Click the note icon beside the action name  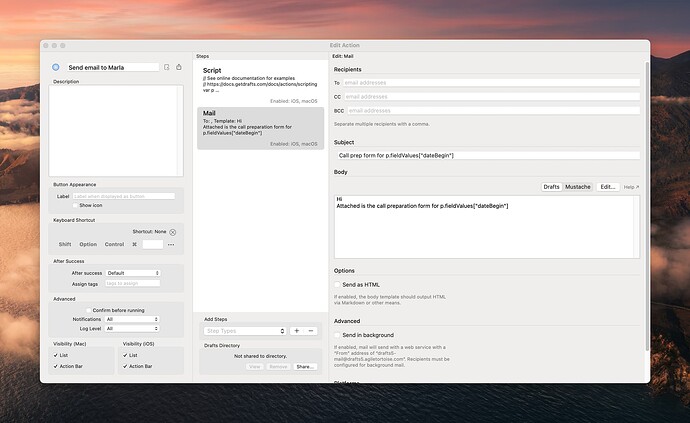[167, 67]
